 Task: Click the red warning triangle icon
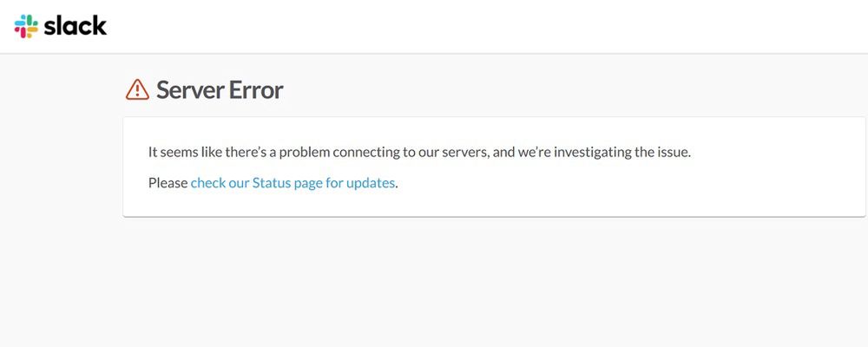(x=137, y=89)
